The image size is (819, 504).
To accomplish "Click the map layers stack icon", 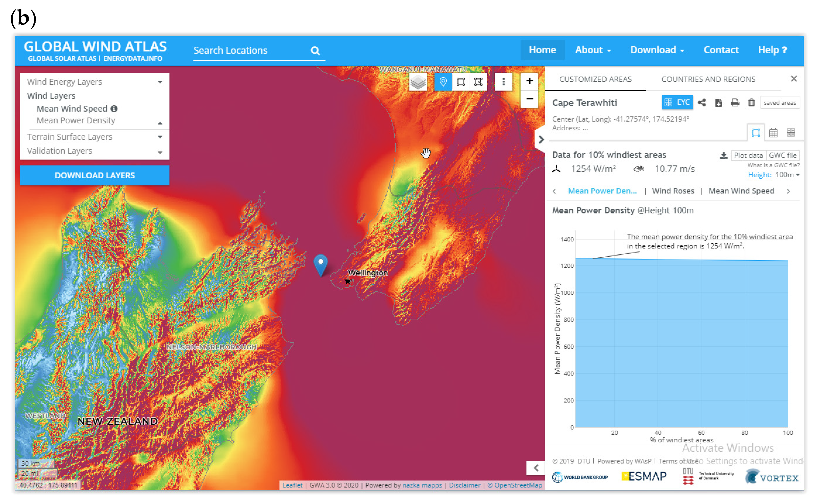I will point(418,82).
